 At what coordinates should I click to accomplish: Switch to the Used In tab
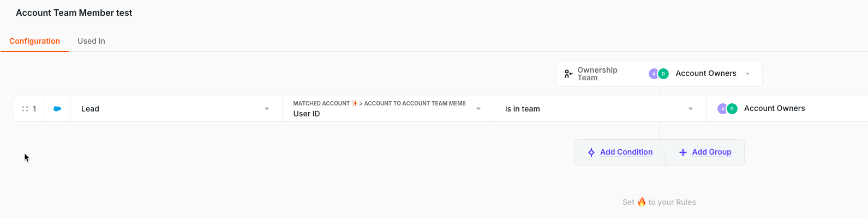(x=91, y=41)
